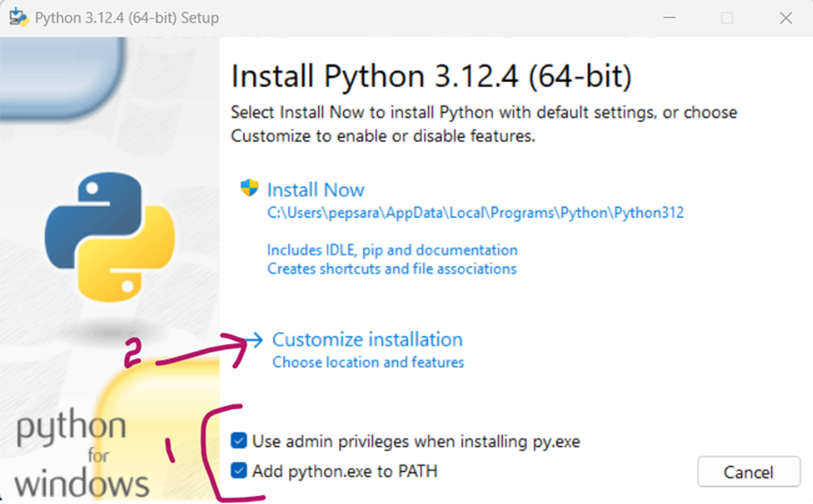Click the shield icon beside Install Now

point(250,188)
